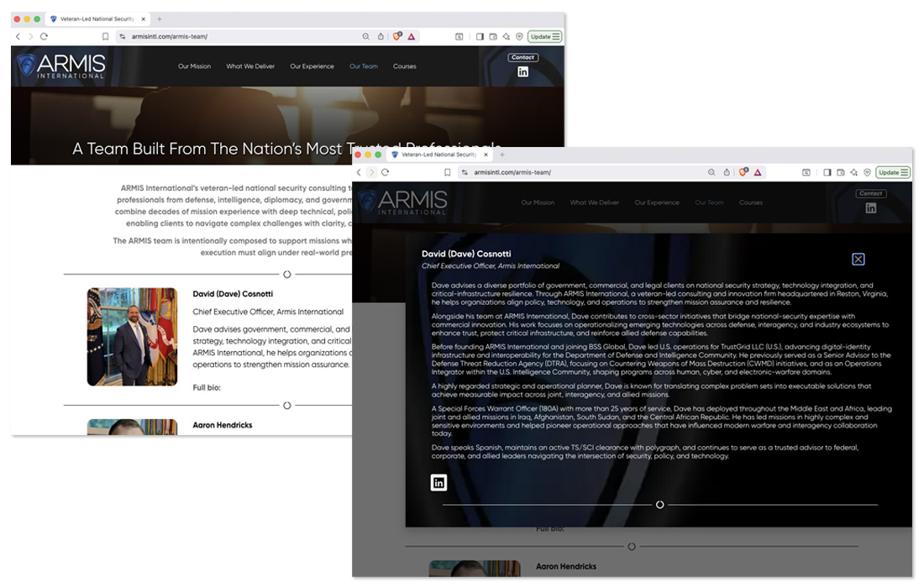The image size is (924, 588).
Task: Click Aaron Hendricks name in front window
Action: click(565, 567)
